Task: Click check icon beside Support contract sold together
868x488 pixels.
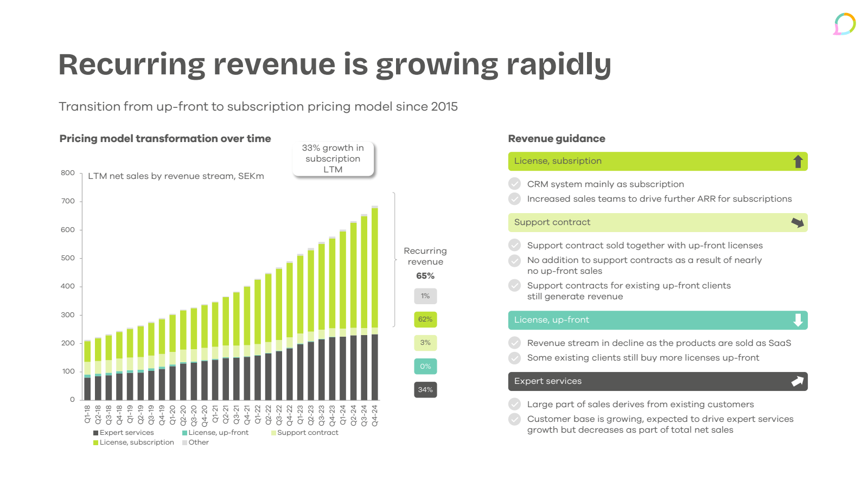Action: pyautogui.click(x=515, y=245)
